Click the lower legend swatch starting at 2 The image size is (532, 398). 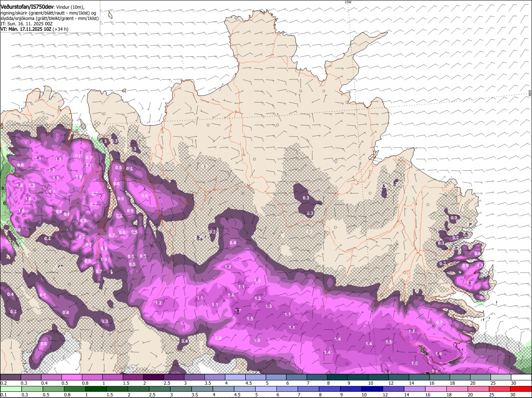(138, 389)
